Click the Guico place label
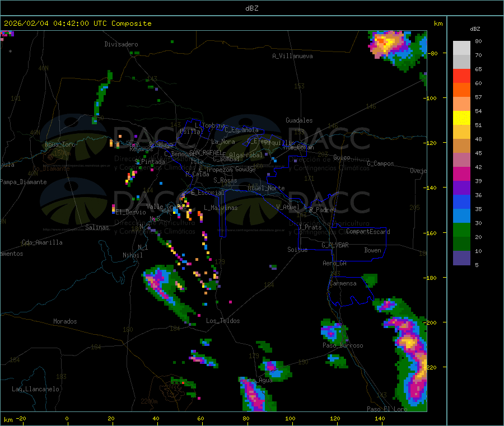 [x=342, y=157]
